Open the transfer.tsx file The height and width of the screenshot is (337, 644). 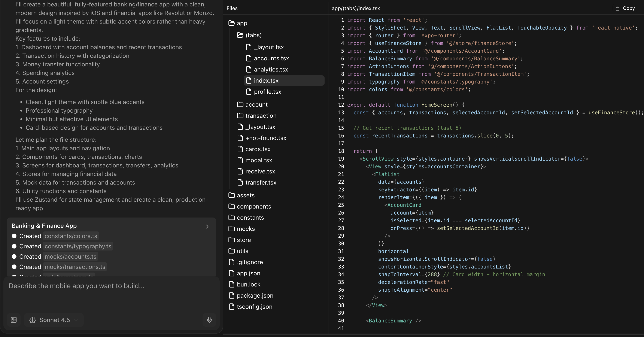click(261, 182)
